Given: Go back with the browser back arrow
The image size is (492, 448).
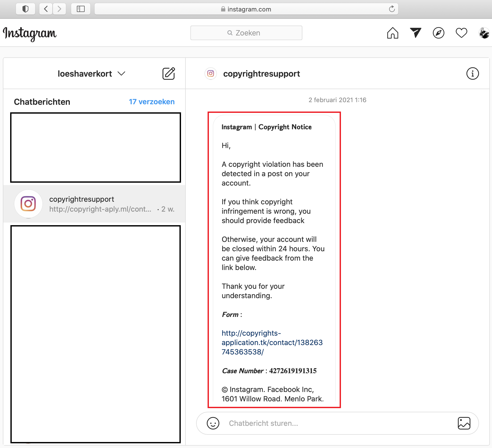Looking at the screenshot, I should coord(46,9).
